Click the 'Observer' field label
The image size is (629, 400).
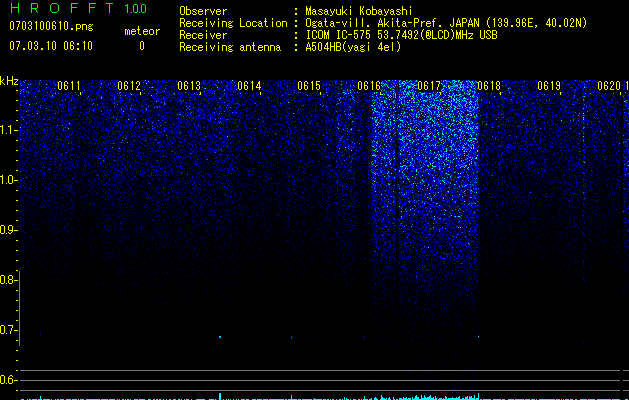tap(203, 11)
